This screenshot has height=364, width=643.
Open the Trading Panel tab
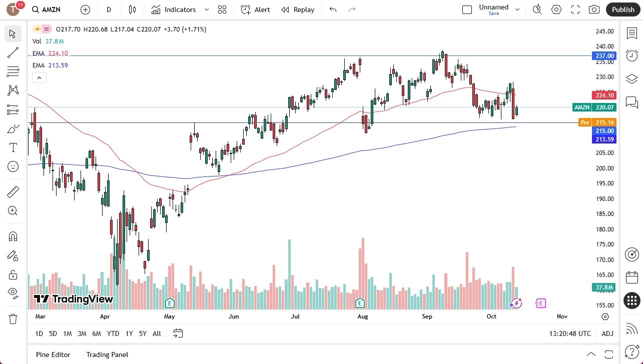coord(107,354)
